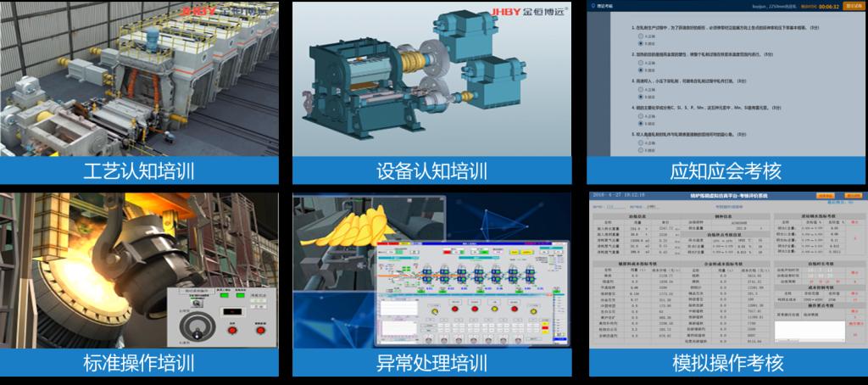The image size is (868, 385).
Task: Click the 工艺认知培训 banner label
Action: pyautogui.click(x=139, y=170)
